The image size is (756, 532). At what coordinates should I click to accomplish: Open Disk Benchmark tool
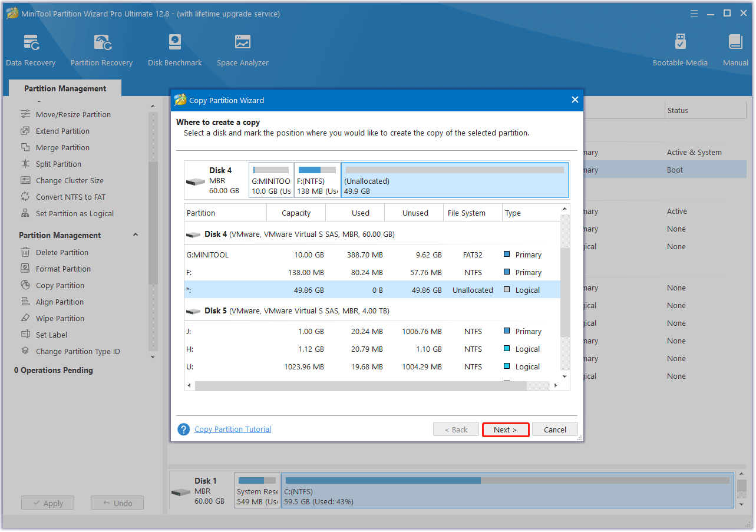point(175,50)
